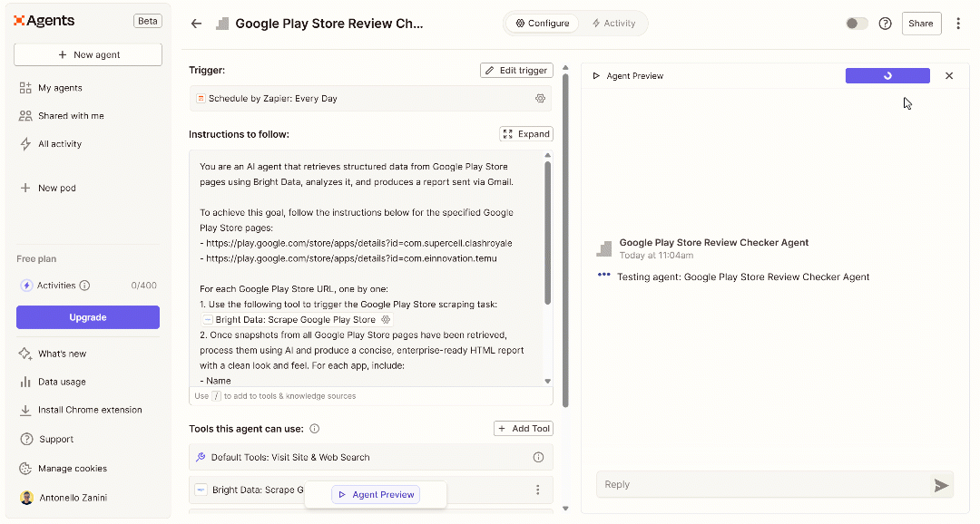Create a new pod
This screenshot has height=524, width=980.
[56, 189]
